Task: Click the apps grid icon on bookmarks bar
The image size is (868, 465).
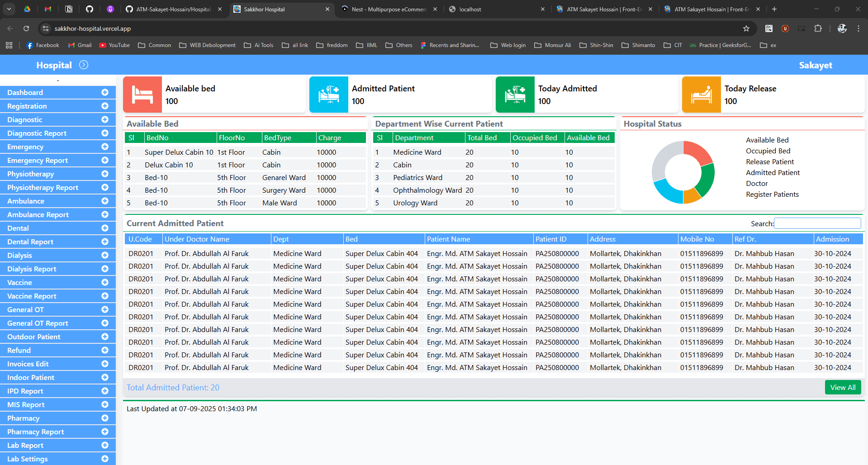Action: point(9,45)
